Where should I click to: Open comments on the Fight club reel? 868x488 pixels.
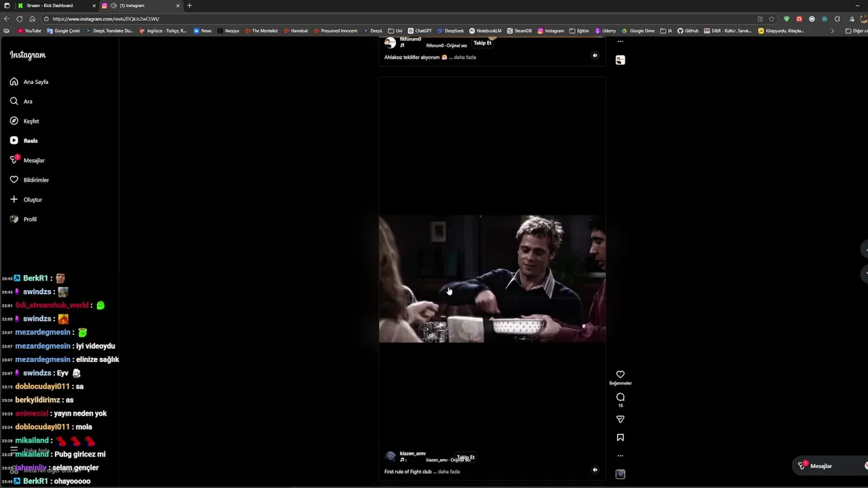click(x=620, y=397)
